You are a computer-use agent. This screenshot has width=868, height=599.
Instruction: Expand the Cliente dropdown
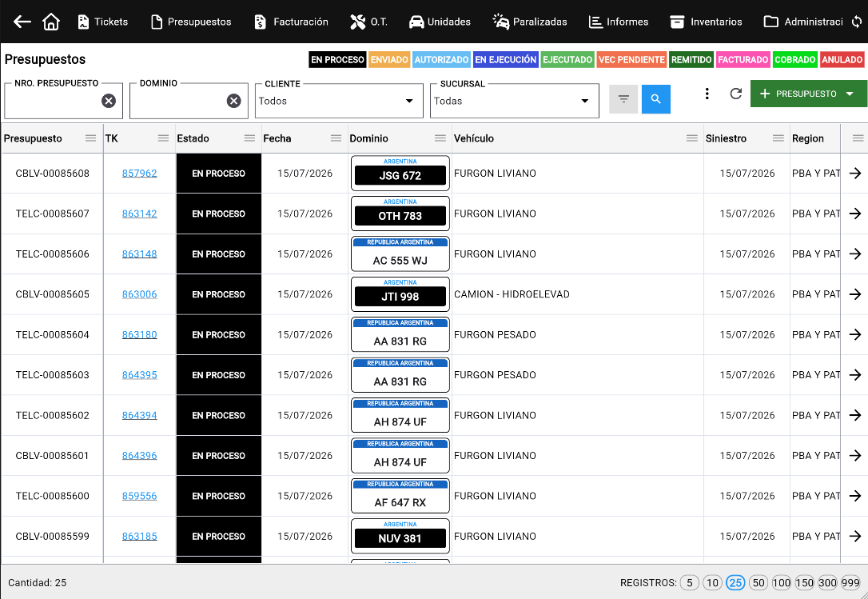click(x=339, y=101)
